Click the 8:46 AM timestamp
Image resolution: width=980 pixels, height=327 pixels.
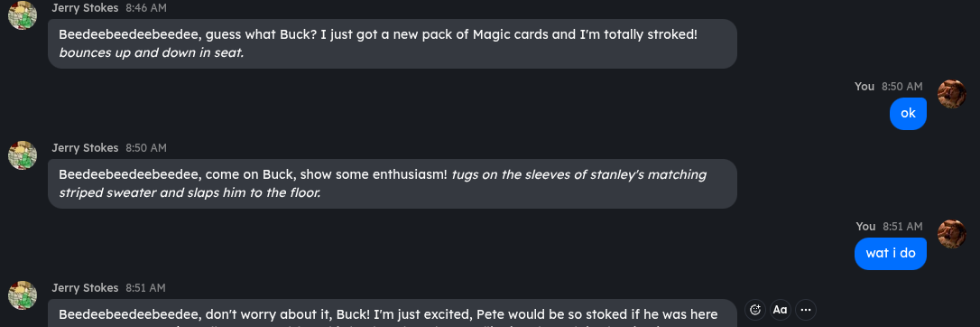tap(146, 8)
